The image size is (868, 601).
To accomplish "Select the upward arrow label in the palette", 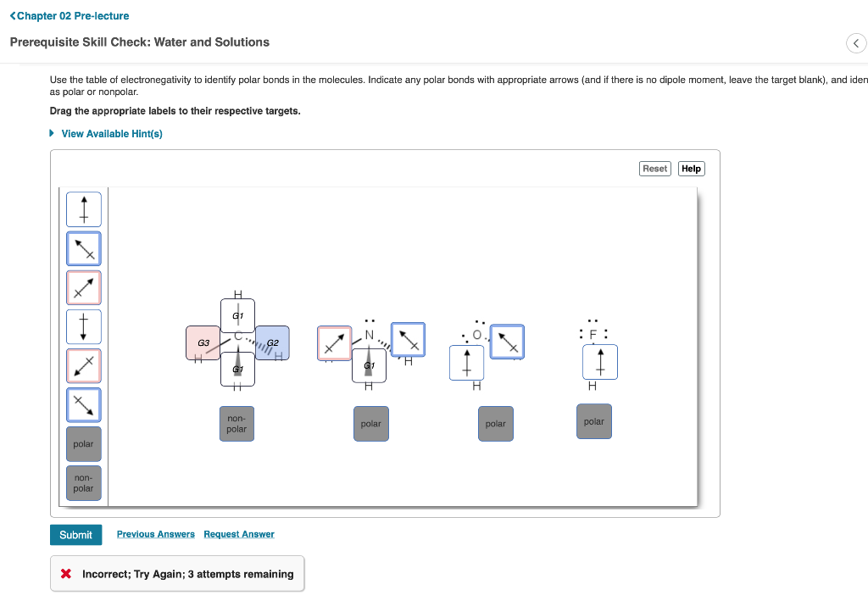I will pos(84,209).
